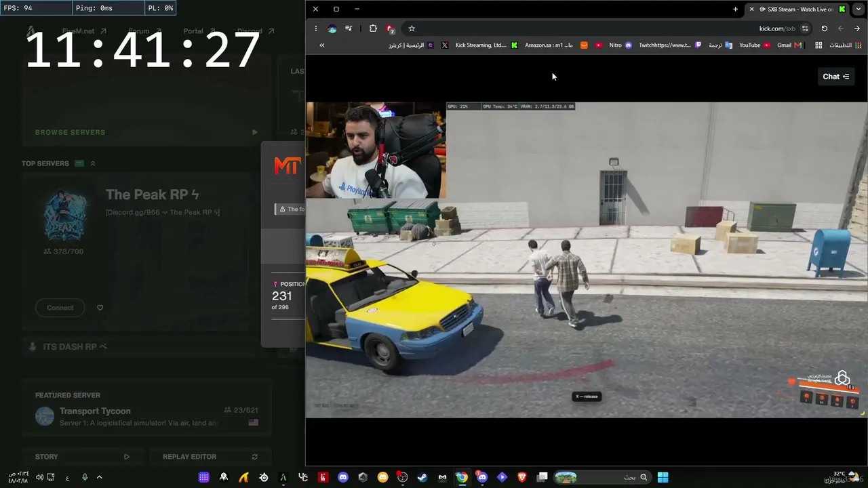Close the SXB Stream tab
Screen dimensions: 868x488
[x=751, y=9]
